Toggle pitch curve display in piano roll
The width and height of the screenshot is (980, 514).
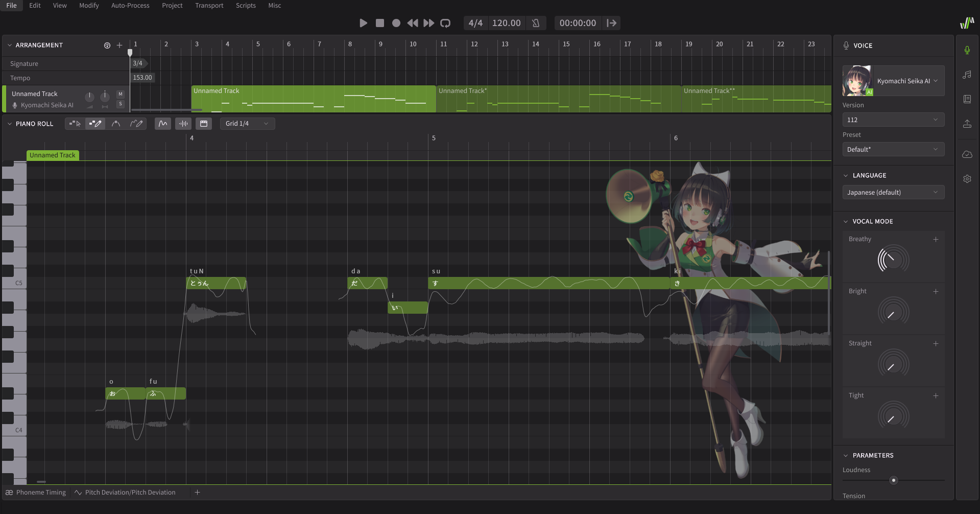point(163,124)
